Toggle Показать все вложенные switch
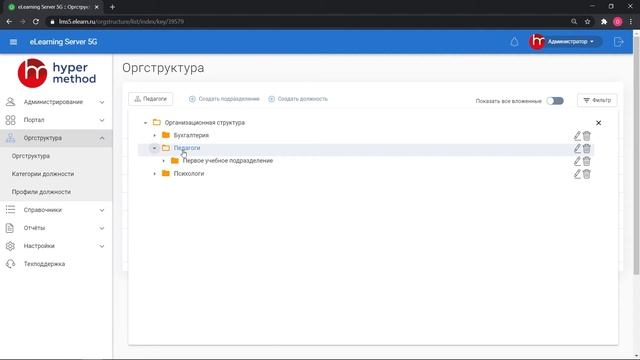640x360 pixels. [x=555, y=101]
